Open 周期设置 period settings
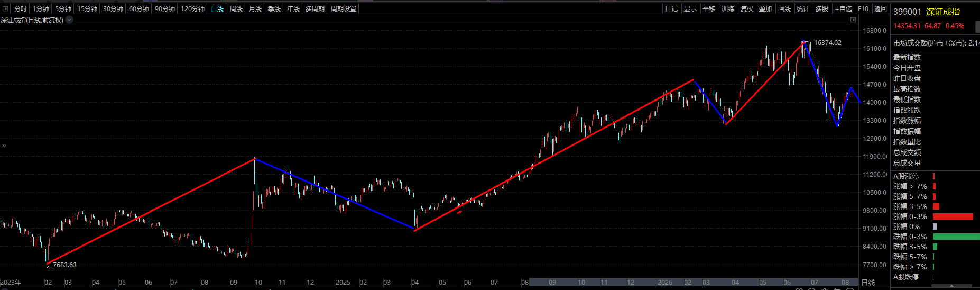This screenshot has height=290, width=980. click(344, 9)
